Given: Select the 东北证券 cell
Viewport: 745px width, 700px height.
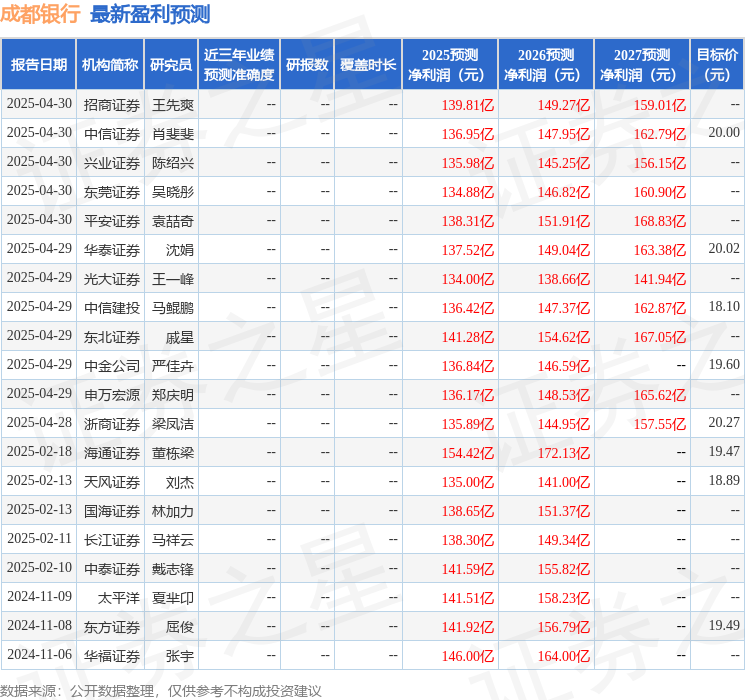Looking at the screenshot, I should [x=112, y=336].
